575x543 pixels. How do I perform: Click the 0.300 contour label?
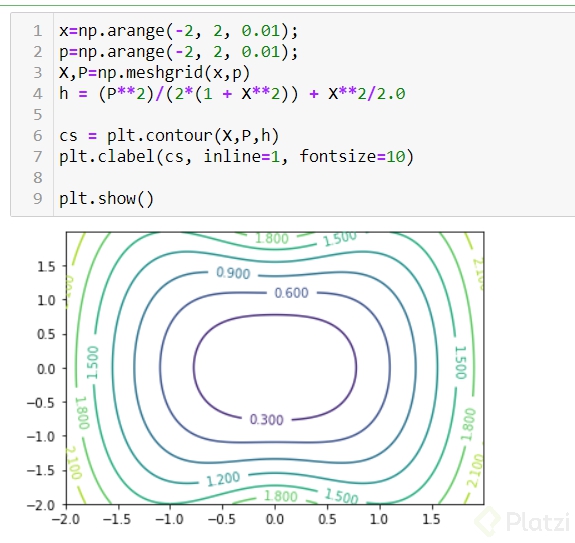[x=267, y=419]
